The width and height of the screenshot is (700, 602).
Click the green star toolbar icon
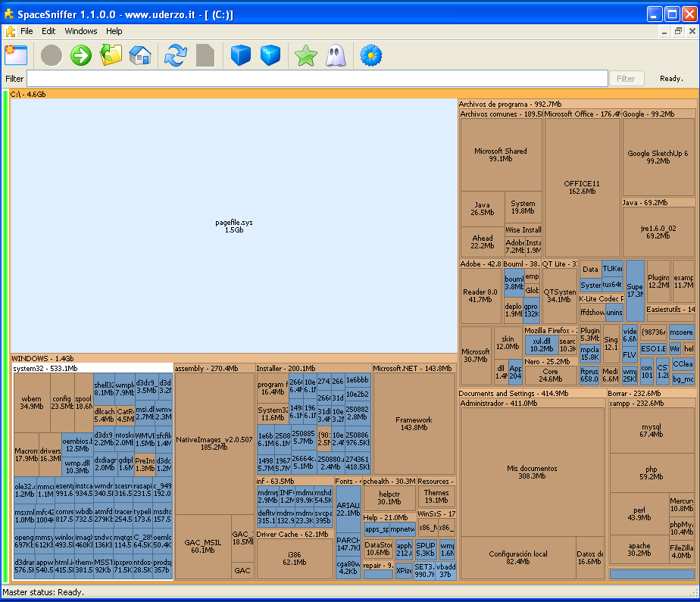306,55
